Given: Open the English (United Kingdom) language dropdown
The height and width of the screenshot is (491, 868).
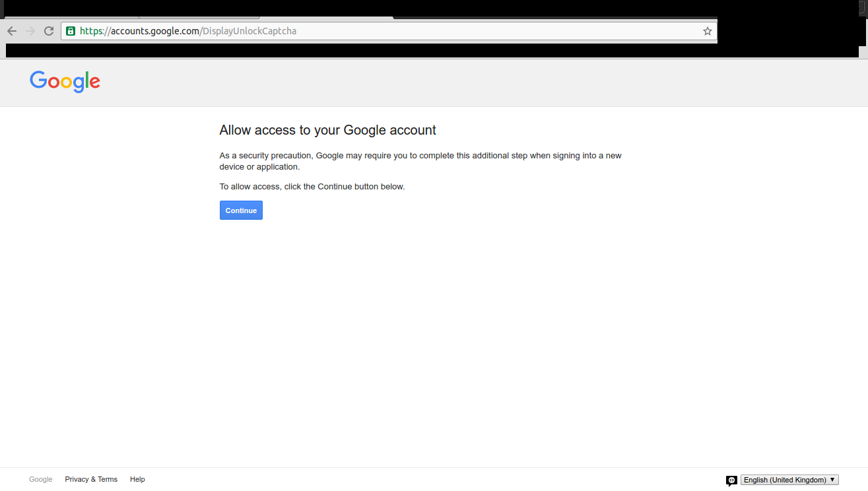Looking at the screenshot, I should tap(789, 480).
